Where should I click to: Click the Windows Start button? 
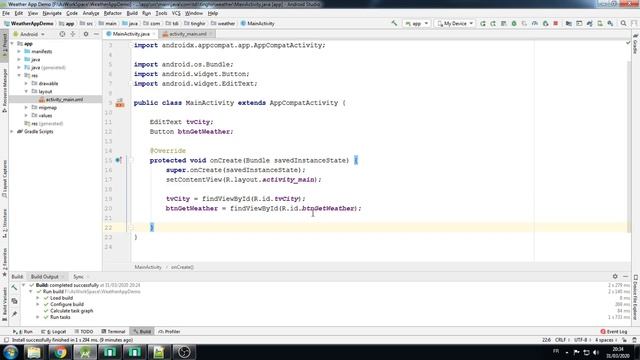pyautogui.click(x=10, y=352)
